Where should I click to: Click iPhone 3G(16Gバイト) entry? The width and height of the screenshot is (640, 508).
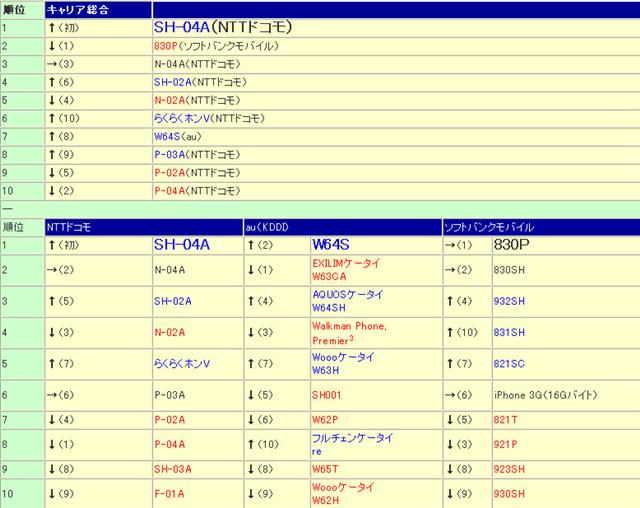point(546,395)
